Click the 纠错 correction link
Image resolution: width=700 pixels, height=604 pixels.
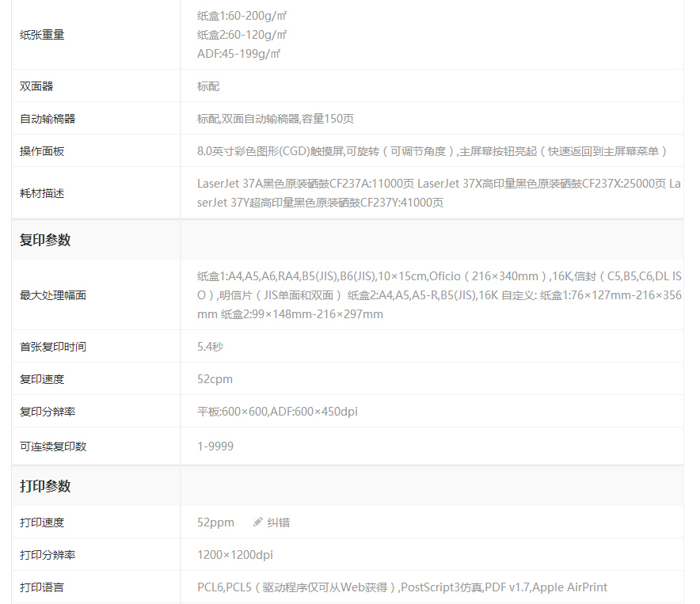(x=279, y=522)
